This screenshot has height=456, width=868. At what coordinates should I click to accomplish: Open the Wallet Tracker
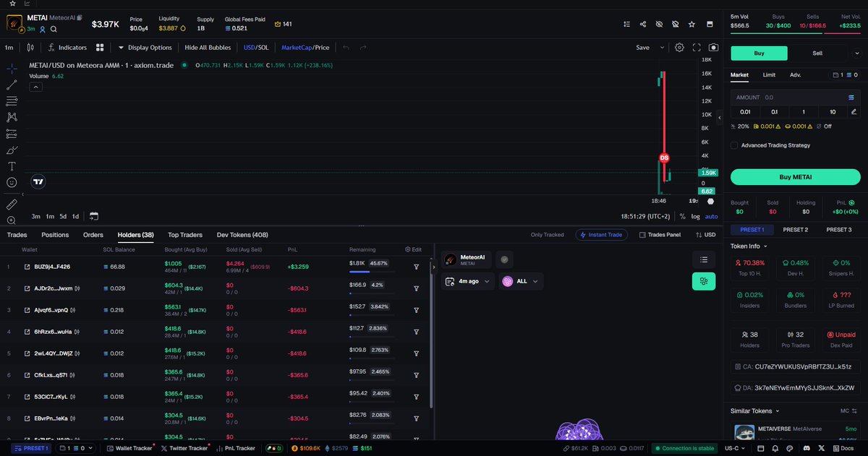point(129,448)
